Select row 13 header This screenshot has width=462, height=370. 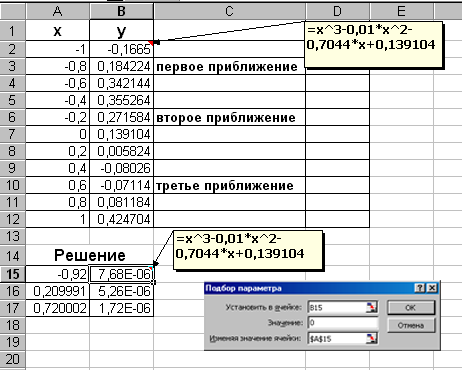(12, 237)
